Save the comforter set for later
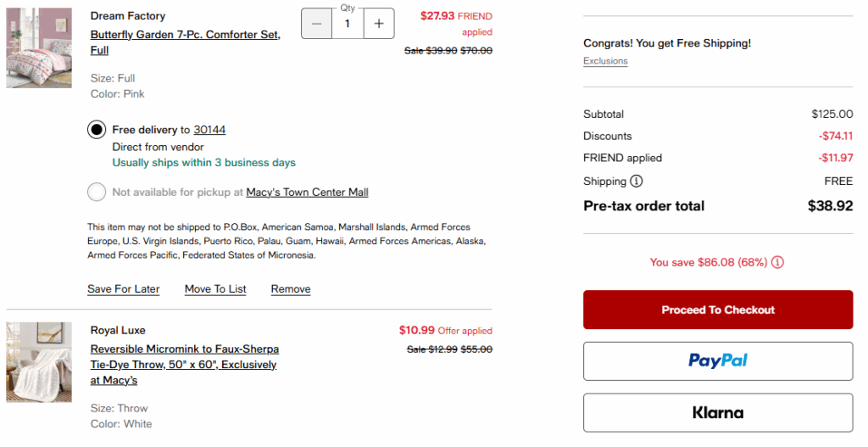The width and height of the screenshot is (868, 447). click(123, 289)
